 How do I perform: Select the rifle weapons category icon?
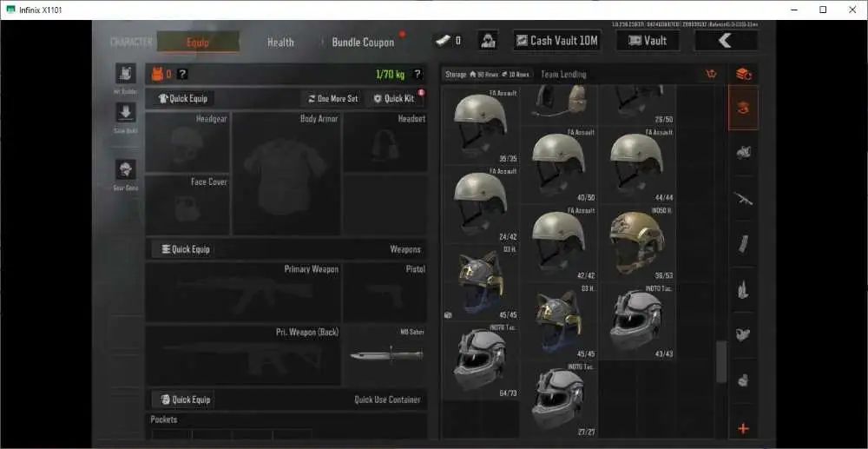point(744,198)
